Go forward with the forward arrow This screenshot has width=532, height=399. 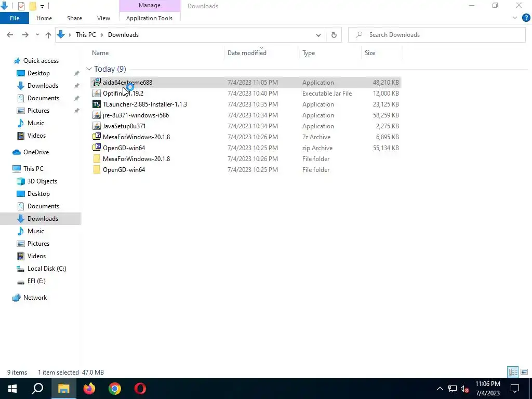[x=25, y=35]
